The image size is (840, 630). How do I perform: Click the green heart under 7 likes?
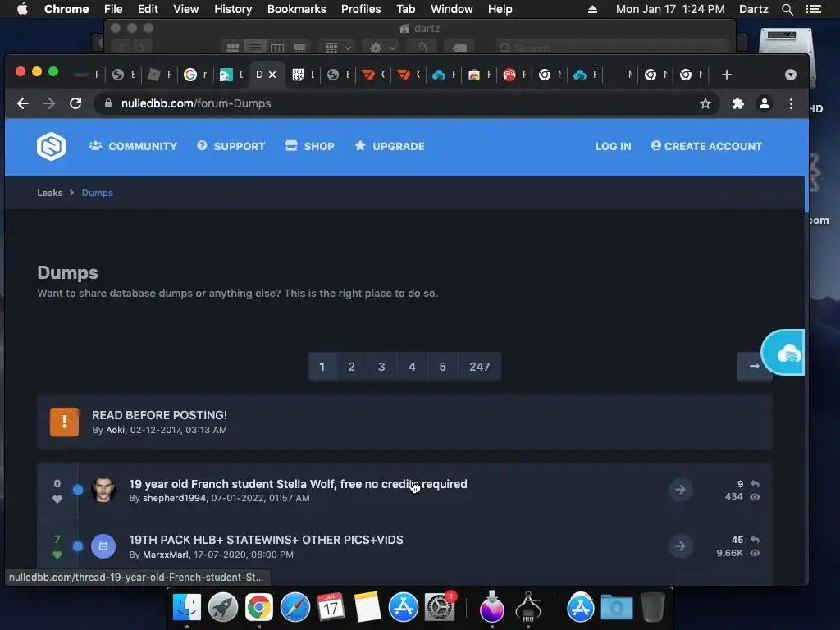(x=57, y=555)
